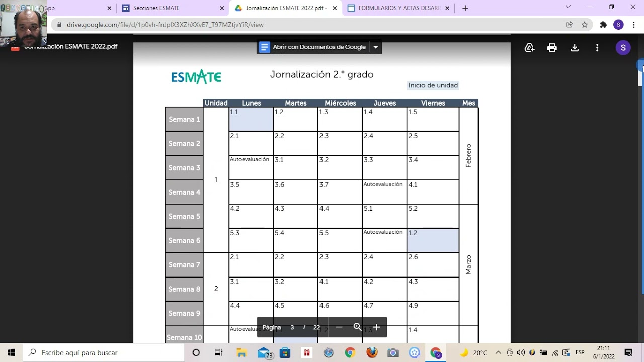Click the address bar URL field
The width and height of the screenshot is (644, 362).
coord(312,24)
